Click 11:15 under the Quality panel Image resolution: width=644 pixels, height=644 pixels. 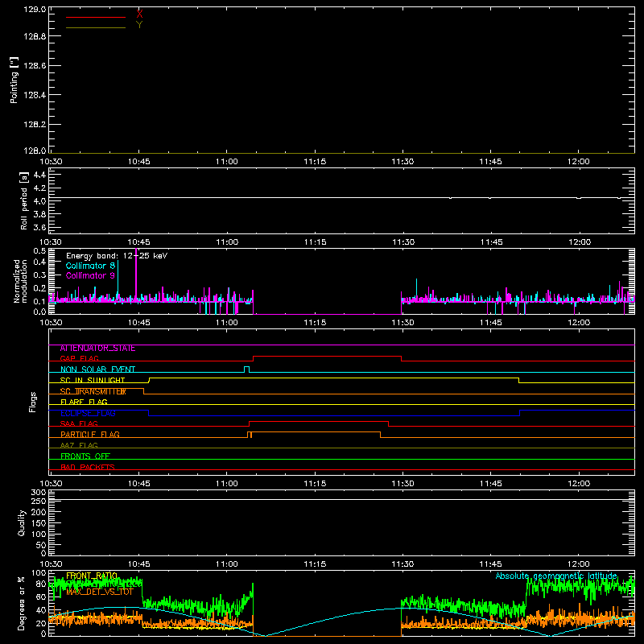coord(315,564)
